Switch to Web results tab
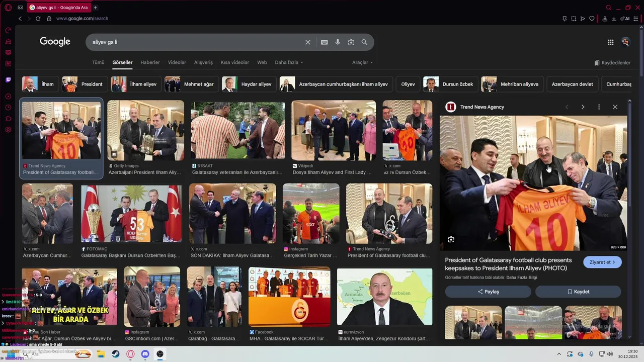The width and height of the screenshot is (644, 362). click(262, 62)
